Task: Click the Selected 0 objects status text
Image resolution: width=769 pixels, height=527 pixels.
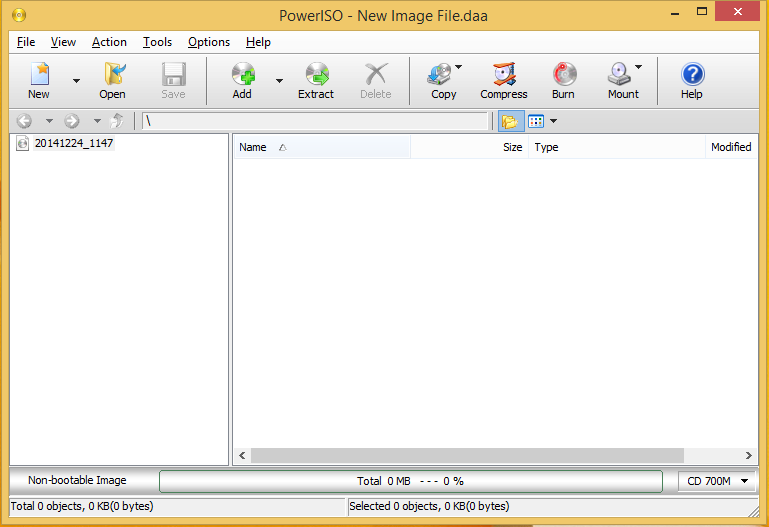Action: [x=429, y=506]
